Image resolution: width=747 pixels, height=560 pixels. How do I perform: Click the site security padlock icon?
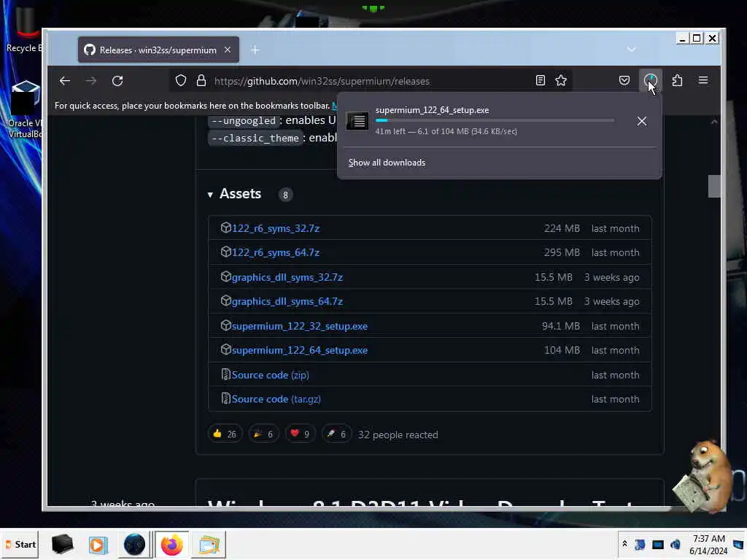point(201,81)
